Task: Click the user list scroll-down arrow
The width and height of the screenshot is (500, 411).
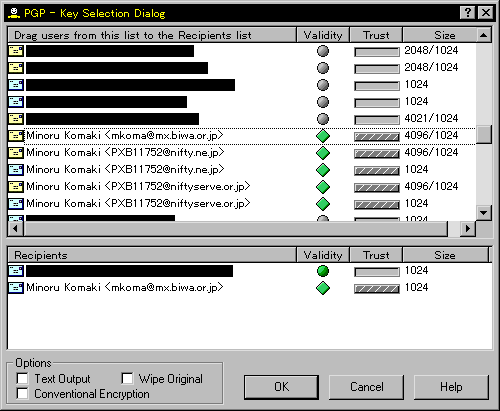Action: tap(484, 213)
